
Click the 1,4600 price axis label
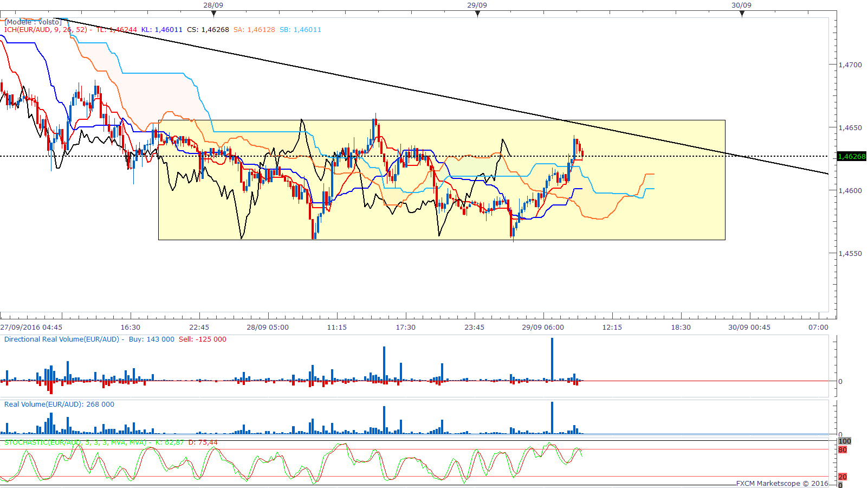[850, 190]
